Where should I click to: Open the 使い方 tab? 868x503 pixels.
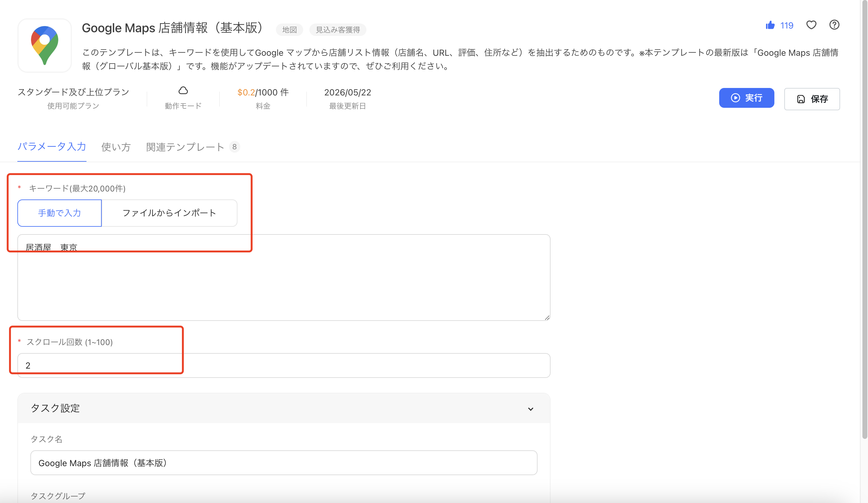tap(116, 147)
